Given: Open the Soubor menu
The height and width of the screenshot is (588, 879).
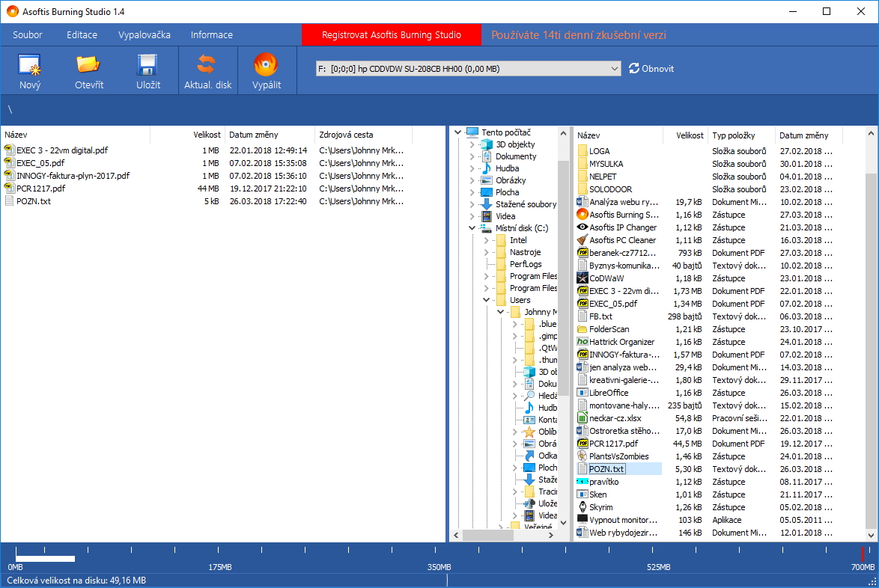Looking at the screenshot, I should coord(28,34).
